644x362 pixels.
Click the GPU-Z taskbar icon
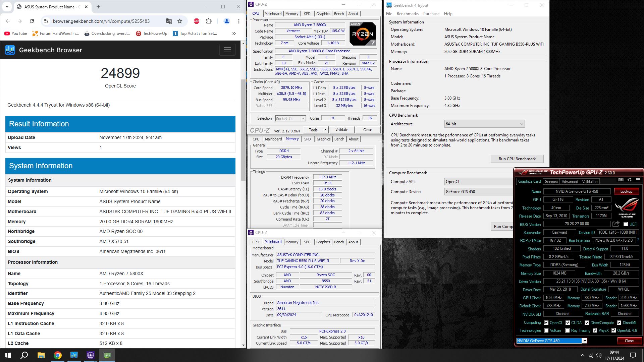tap(107, 355)
